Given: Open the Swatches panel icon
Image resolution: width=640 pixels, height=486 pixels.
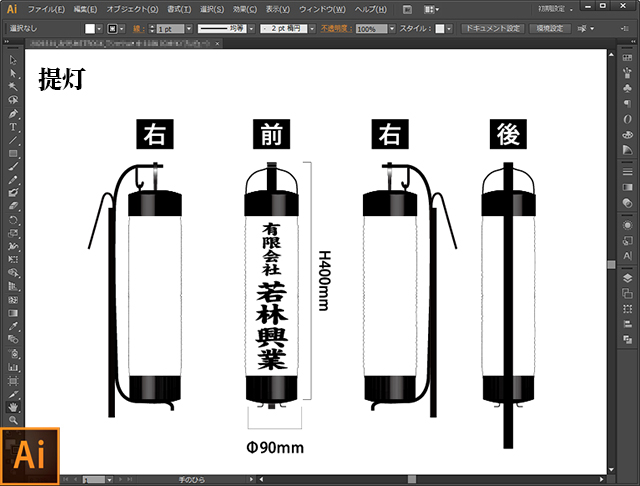Looking at the screenshot, I should pyautogui.click(x=627, y=58).
